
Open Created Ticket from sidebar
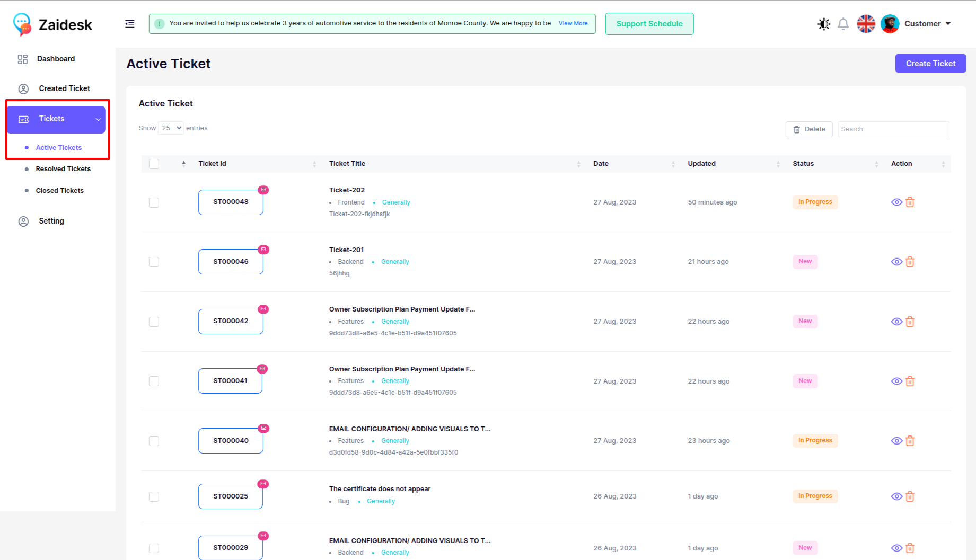[x=64, y=88]
